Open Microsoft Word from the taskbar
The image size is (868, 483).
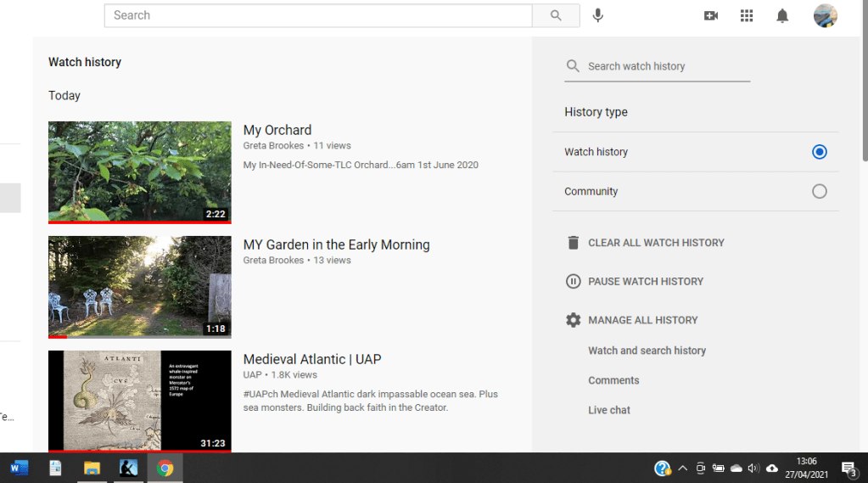(x=19, y=468)
